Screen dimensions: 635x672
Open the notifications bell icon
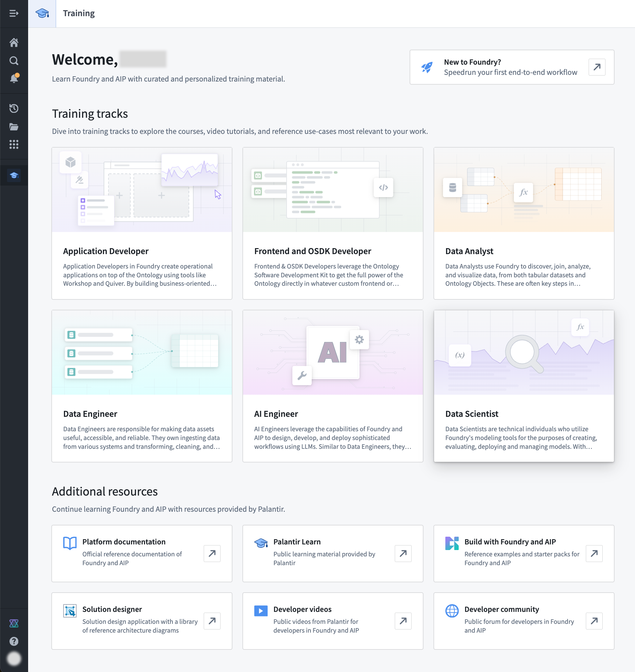pyautogui.click(x=14, y=78)
